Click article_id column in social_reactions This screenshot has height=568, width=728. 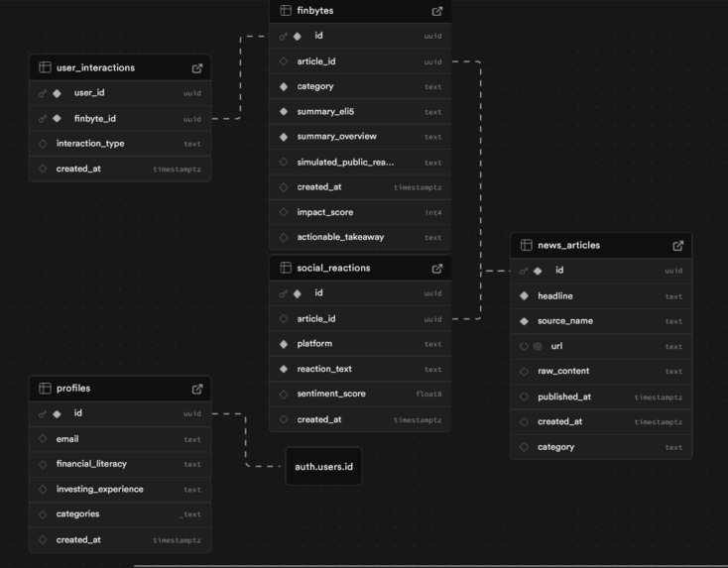[360, 319]
